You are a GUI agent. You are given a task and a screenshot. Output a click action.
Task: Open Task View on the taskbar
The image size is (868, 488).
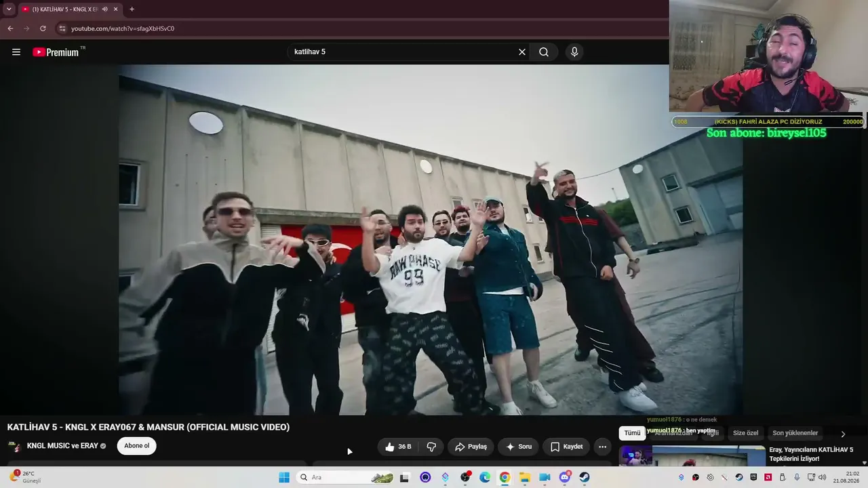click(405, 477)
